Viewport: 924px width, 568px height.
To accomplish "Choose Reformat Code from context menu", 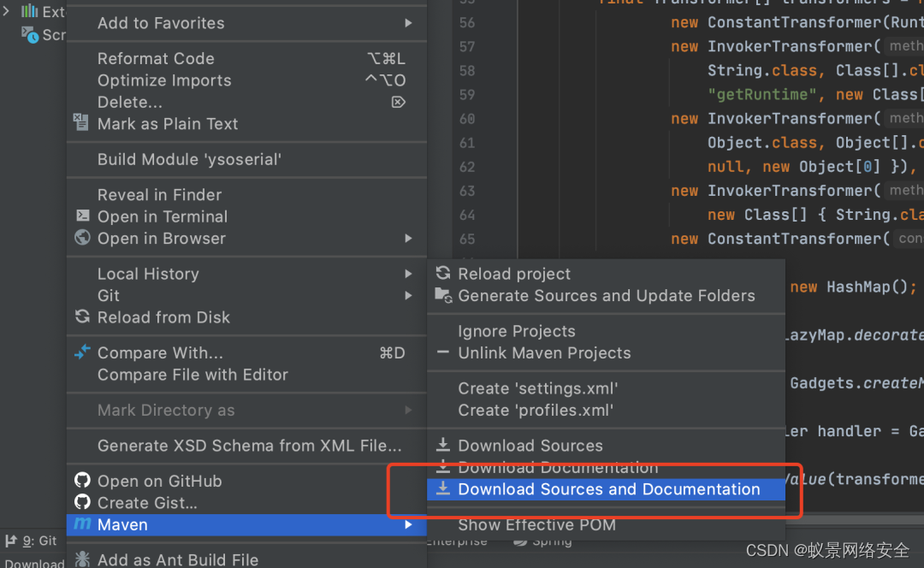I will (x=156, y=59).
